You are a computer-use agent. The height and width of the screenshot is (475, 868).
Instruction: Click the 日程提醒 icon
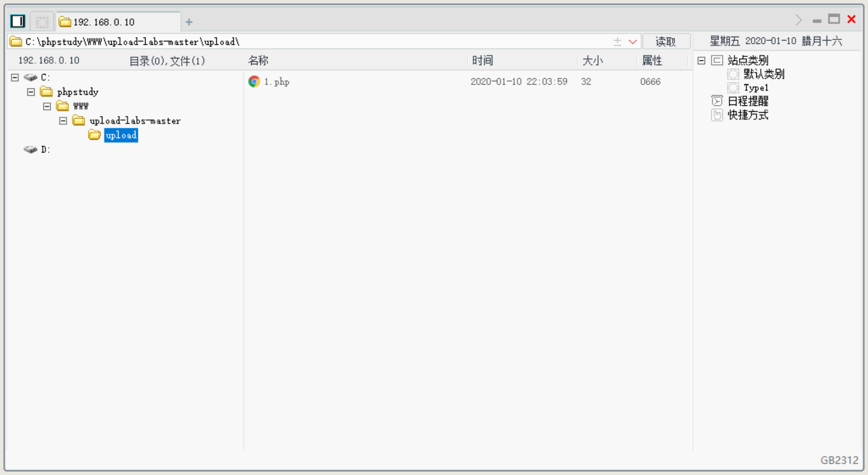coord(717,101)
